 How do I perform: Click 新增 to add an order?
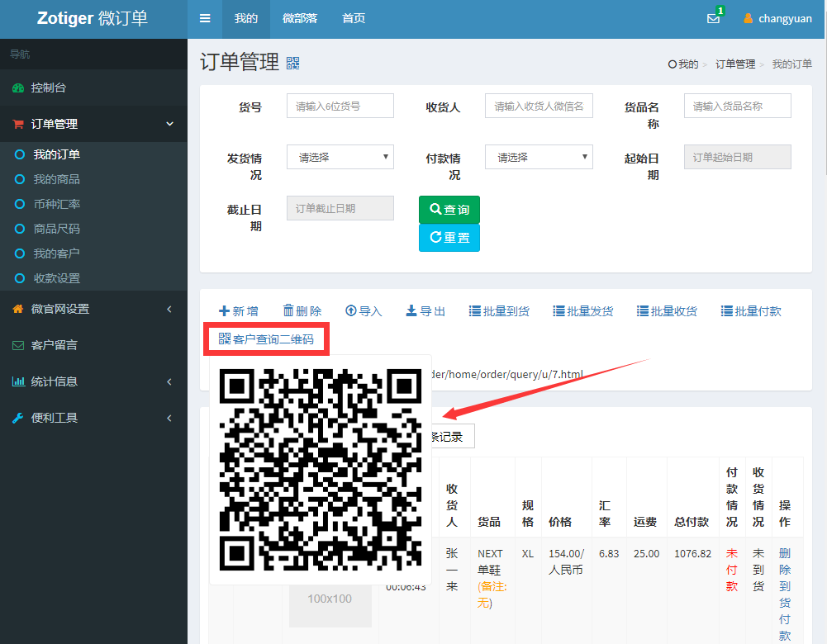[x=239, y=311]
